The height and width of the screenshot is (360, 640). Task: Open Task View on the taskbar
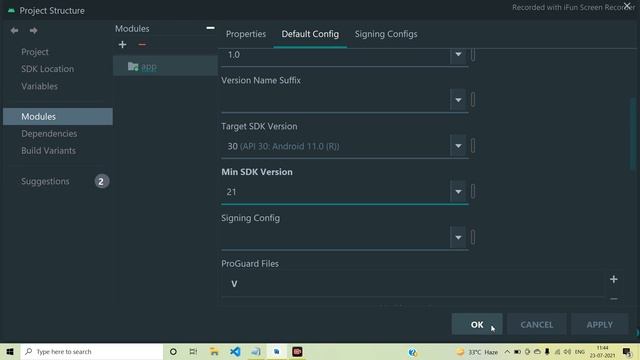(x=193, y=351)
